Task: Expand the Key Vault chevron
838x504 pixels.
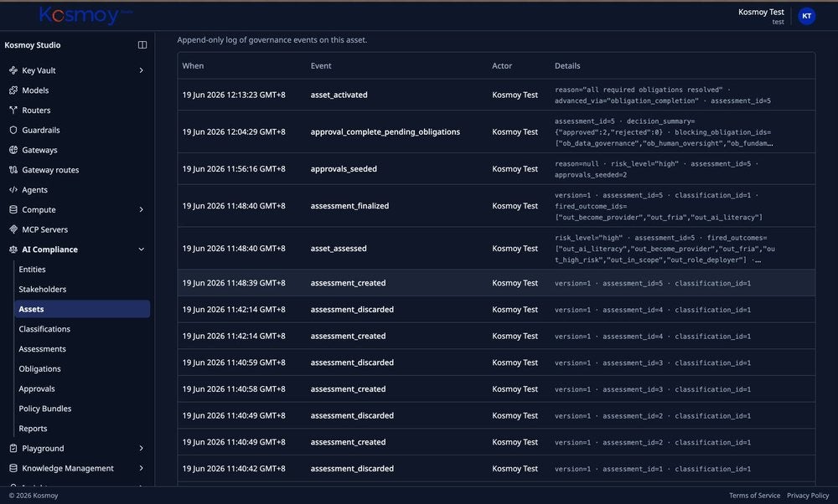Action: 141,70
